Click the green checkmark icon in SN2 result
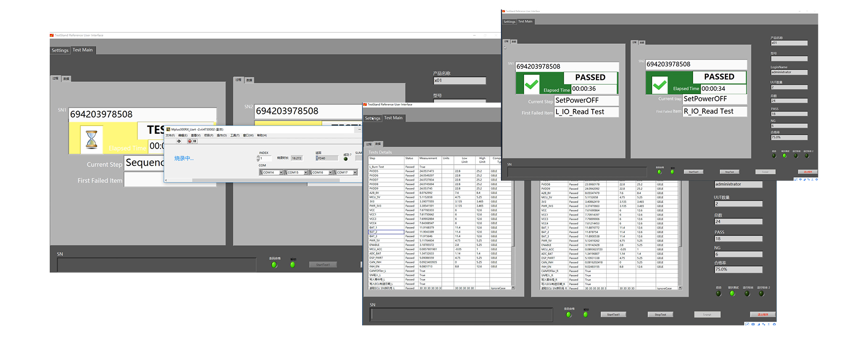 point(660,84)
